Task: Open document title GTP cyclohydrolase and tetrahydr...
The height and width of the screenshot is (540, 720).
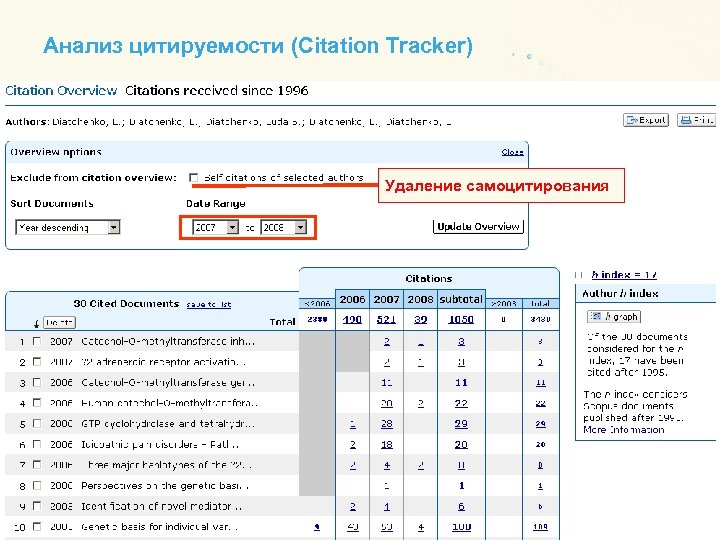Action: pos(168,424)
